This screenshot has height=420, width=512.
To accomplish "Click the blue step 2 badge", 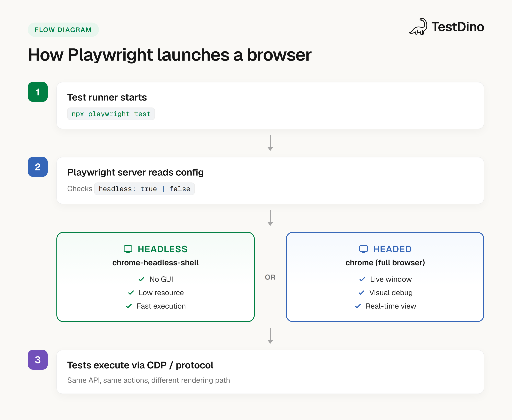I will 38,167.
